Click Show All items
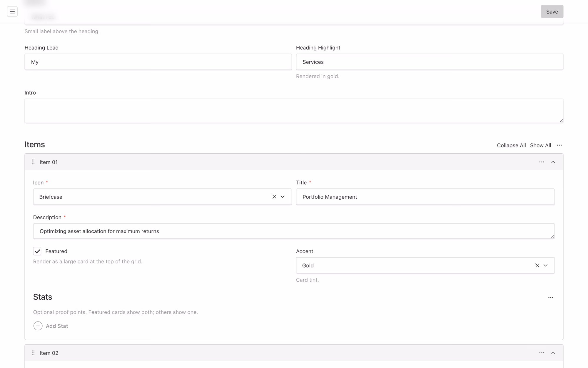 (x=540, y=145)
